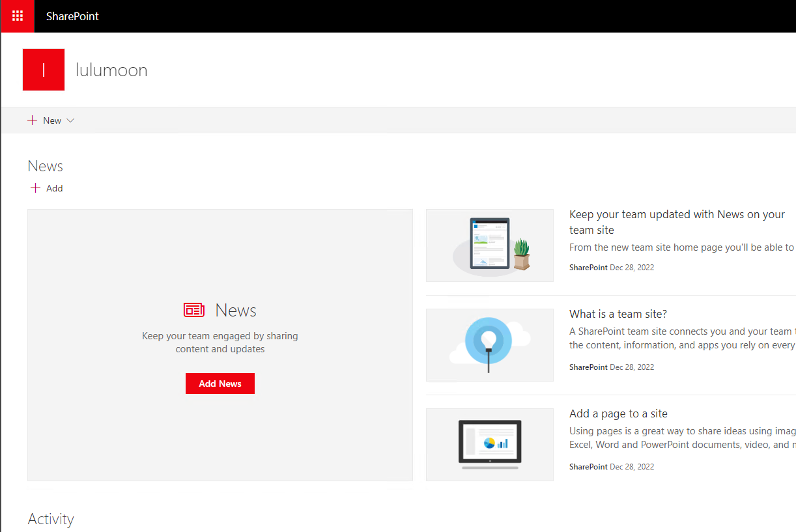The width and height of the screenshot is (796, 532).
Task: Click the Add link under News
Action: click(54, 188)
